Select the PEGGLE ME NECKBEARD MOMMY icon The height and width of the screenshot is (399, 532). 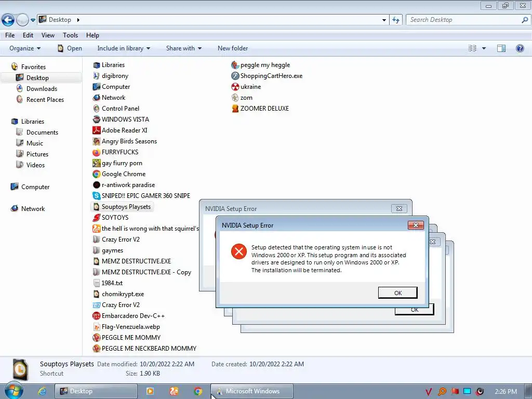96,349
